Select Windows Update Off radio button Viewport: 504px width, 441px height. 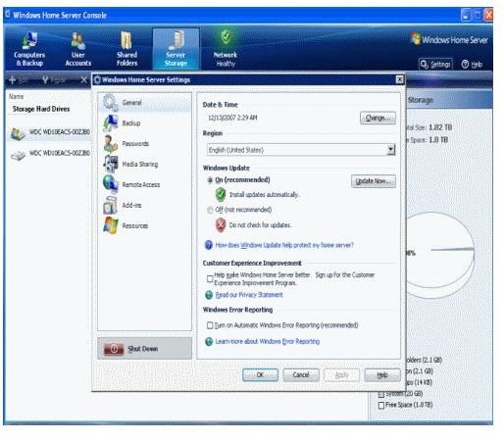point(210,210)
